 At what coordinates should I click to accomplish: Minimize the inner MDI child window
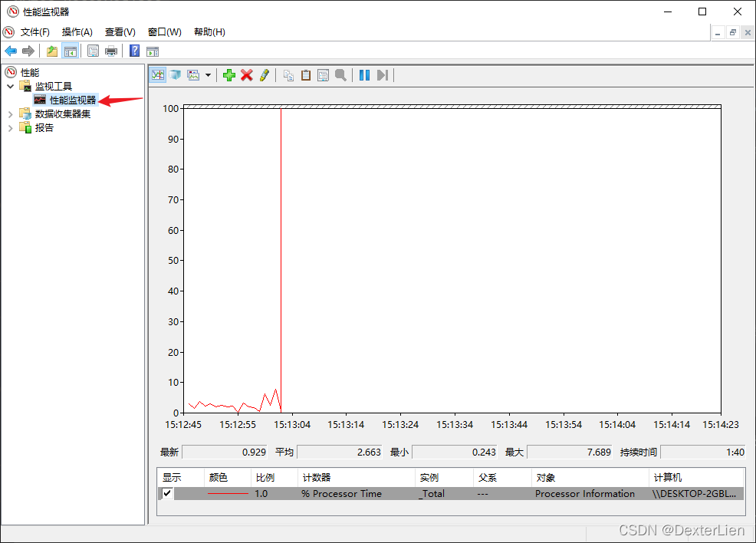click(x=718, y=33)
